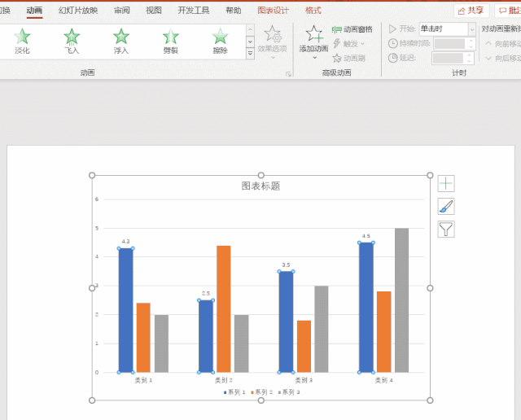The height and width of the screenshot is (420, 521).
Task: Switch to the 审阅 review tab
Action: point(122,11)
